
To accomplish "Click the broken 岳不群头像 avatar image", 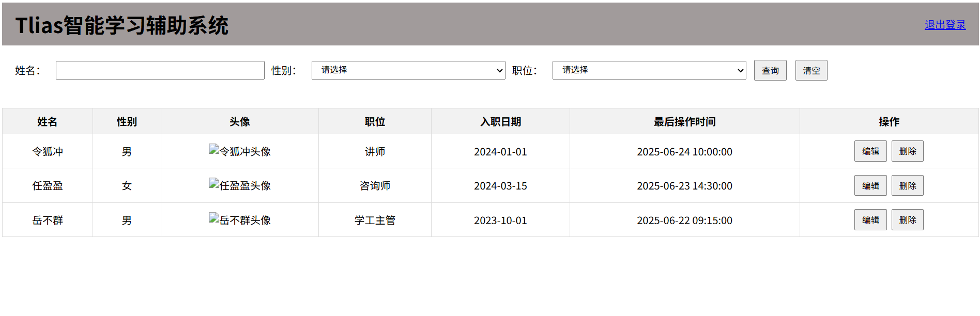I will point(240,219).
